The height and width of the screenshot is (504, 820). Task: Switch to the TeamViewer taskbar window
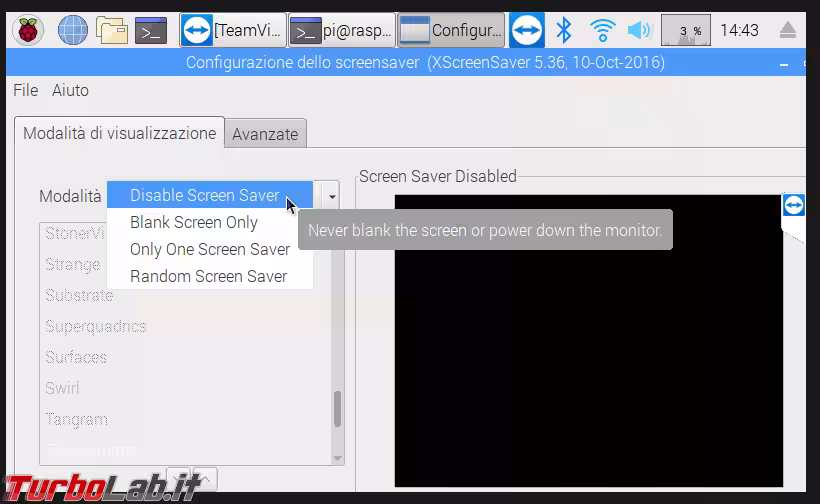233,30
